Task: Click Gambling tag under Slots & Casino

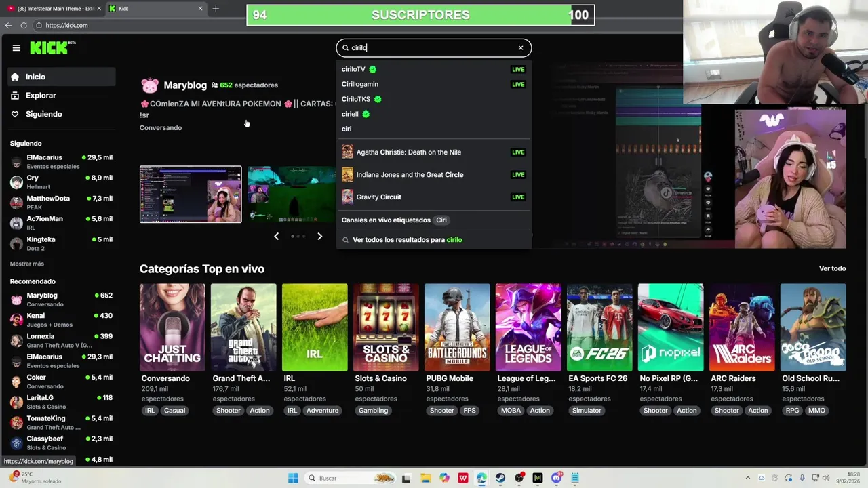Action: 374,411
